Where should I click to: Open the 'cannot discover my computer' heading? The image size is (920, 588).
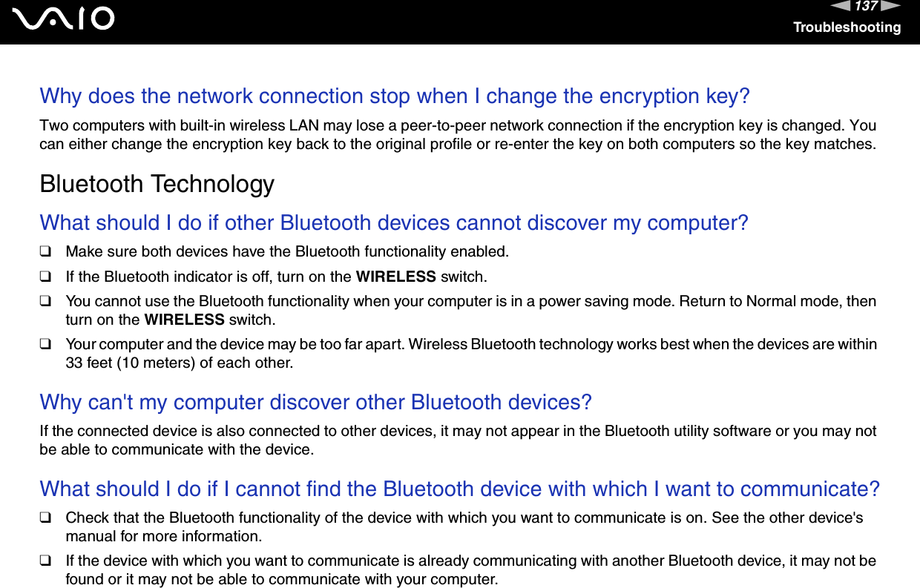click(394, 222)
